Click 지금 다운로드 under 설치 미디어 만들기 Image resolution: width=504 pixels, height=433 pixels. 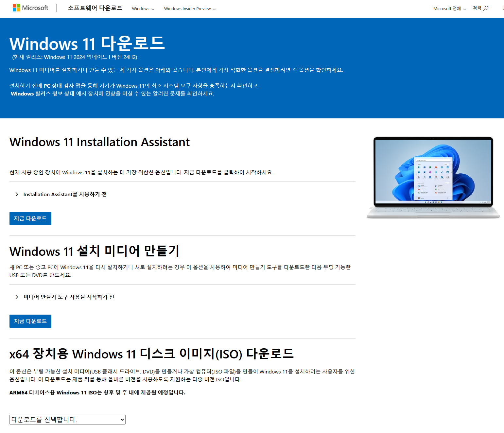(x=30, y=321)
